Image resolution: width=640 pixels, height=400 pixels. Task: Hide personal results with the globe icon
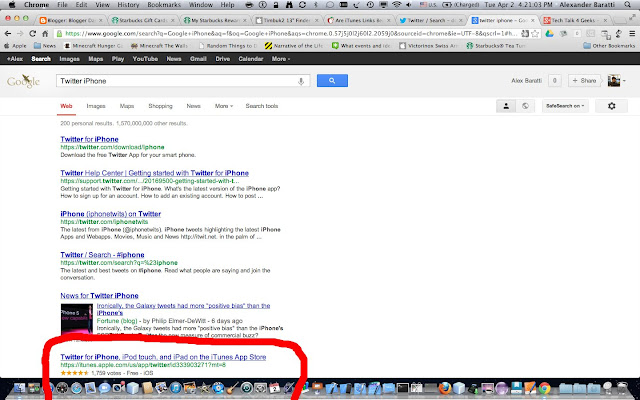click(x=525, y=106)
